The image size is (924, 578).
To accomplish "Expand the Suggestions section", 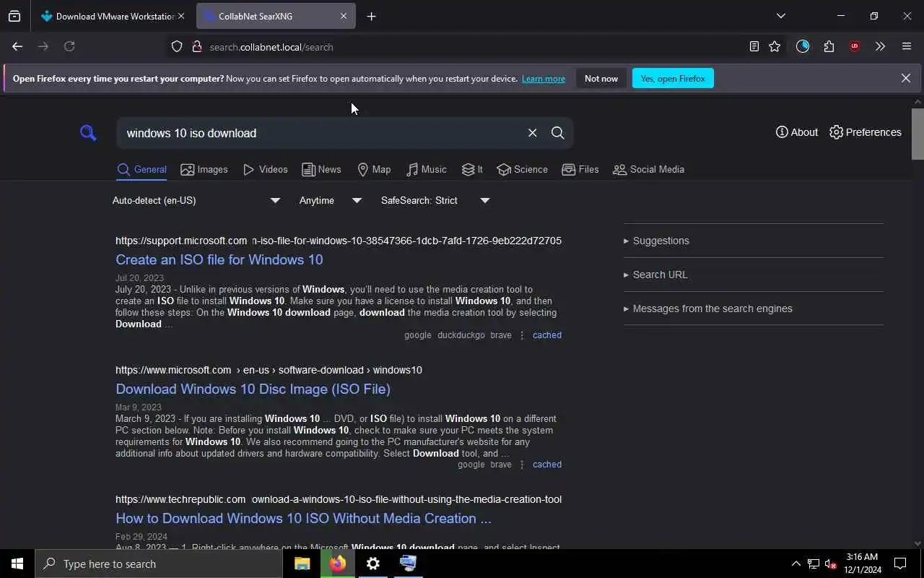I will pos(656,241).
